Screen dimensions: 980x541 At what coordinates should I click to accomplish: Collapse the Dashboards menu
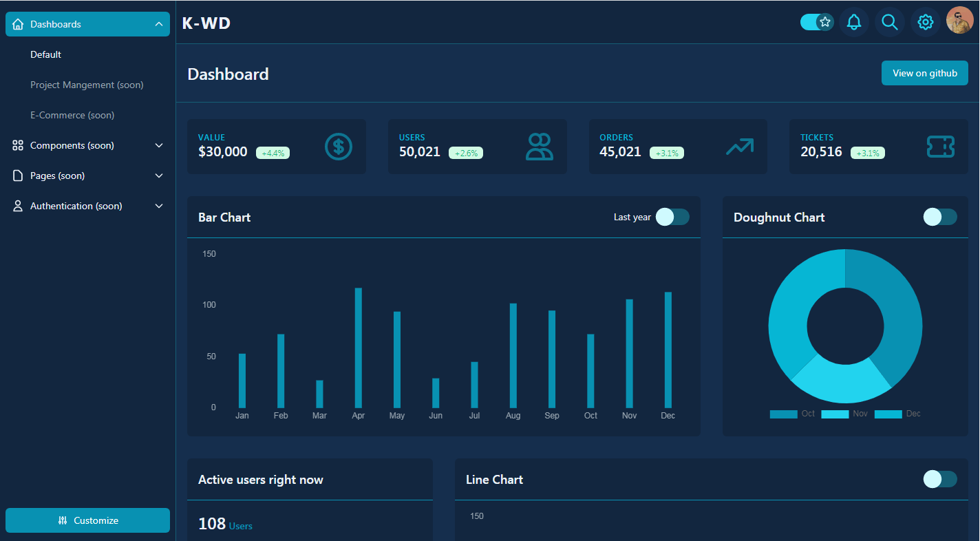click(87, 24)
